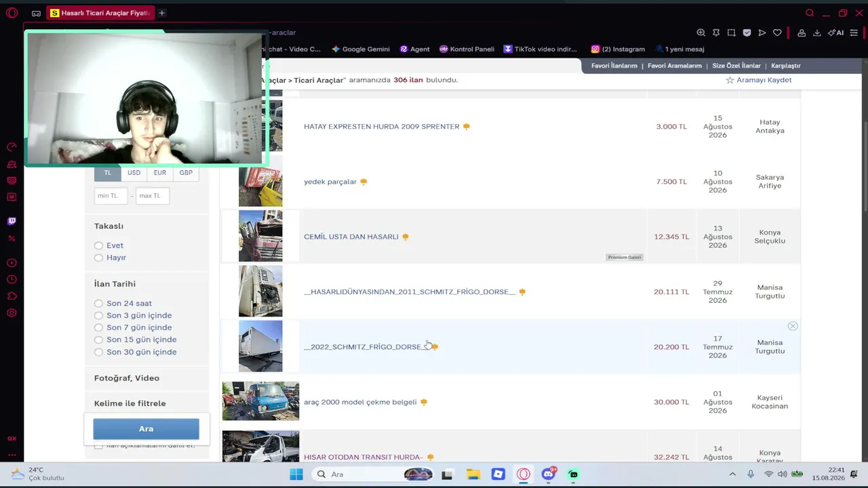The image size is (868, 488).
Task: Open the extensions cube in sidebar
Action: click(12, 296)
